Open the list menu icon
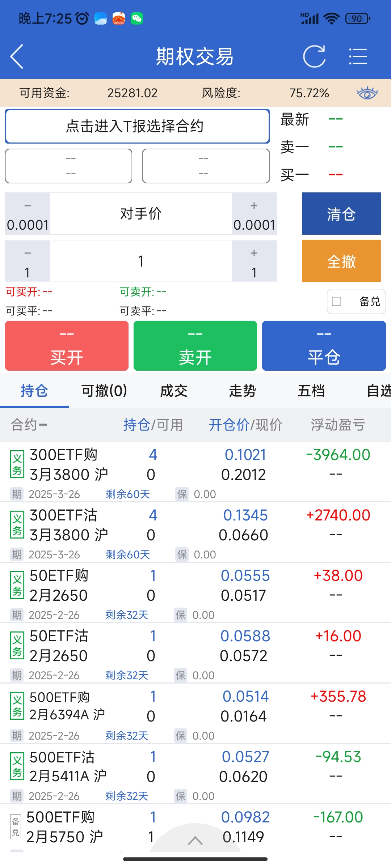The height and width of the screenshot is (868, 391). point(358,56)
